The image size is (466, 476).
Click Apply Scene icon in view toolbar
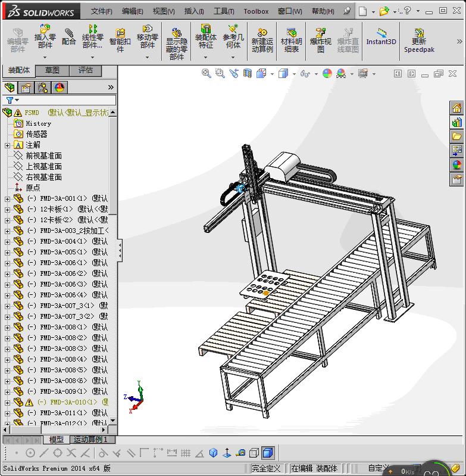[341, 73]
